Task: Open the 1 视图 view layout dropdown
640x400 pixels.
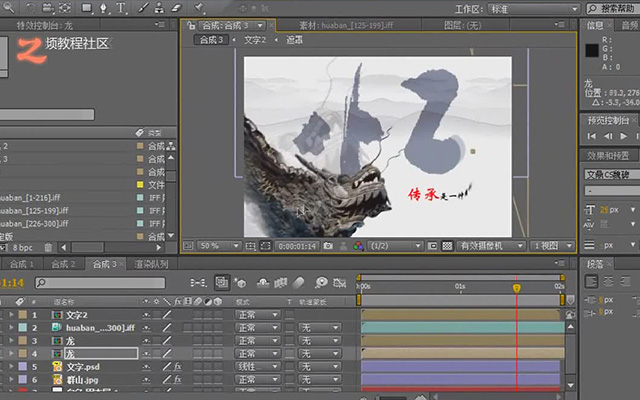Action: point(552,246)
